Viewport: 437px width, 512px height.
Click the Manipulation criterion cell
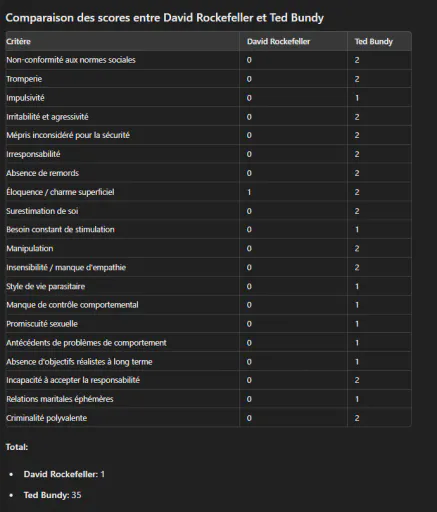click(x=122, y=248)
